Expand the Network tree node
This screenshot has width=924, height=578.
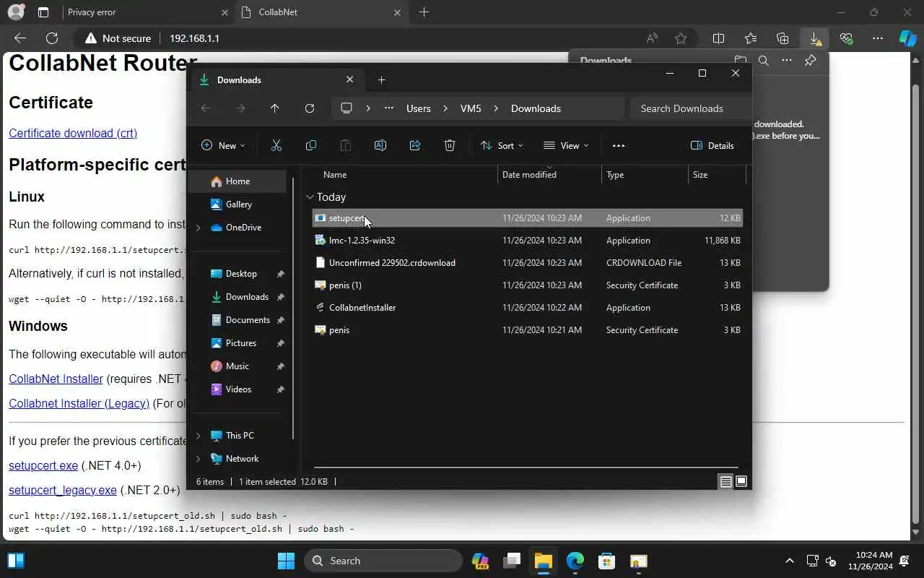[199, 459]
